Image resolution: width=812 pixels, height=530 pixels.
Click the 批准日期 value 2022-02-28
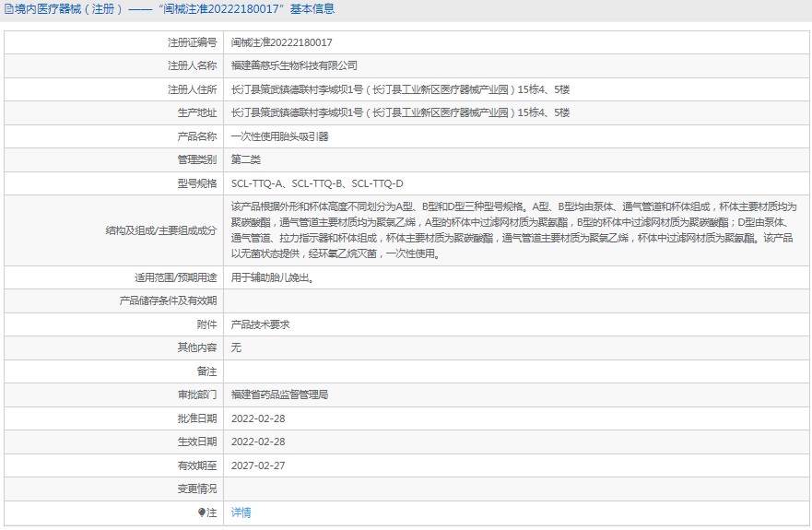tap(258, 418)
